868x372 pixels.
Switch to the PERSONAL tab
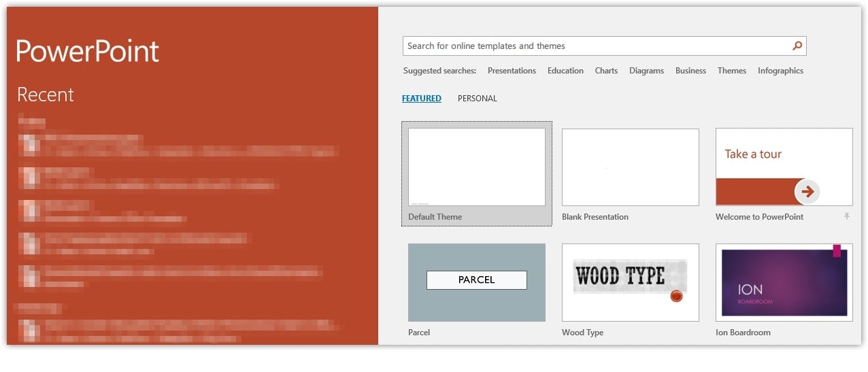tap(478, 99)
